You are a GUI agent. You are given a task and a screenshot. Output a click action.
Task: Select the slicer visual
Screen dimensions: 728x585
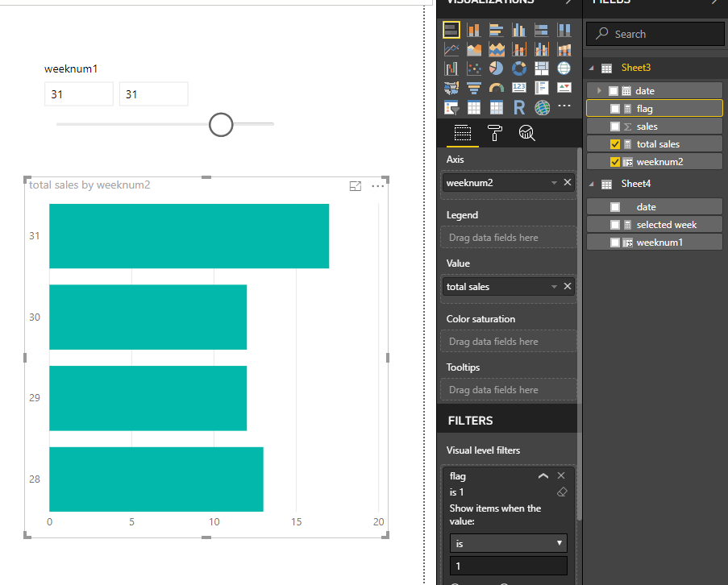pyautogui.click(x=451, y=108)
